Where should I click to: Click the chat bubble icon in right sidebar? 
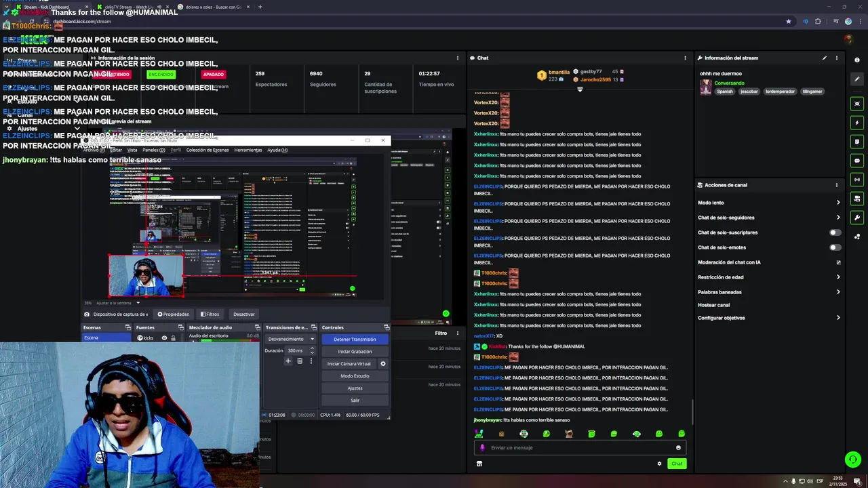(857, 161)
